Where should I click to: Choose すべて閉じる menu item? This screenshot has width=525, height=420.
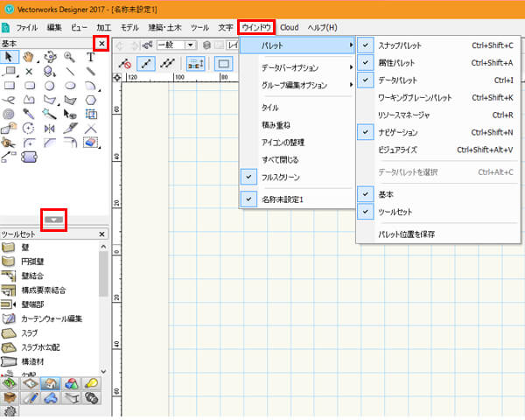(x=297, y=160)
